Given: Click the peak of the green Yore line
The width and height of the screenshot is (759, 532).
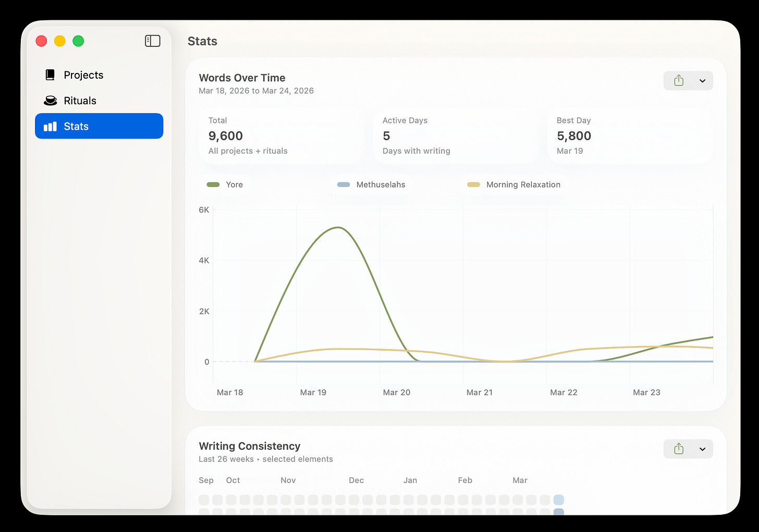Looking at the screenshot, I should pos(339,227).
